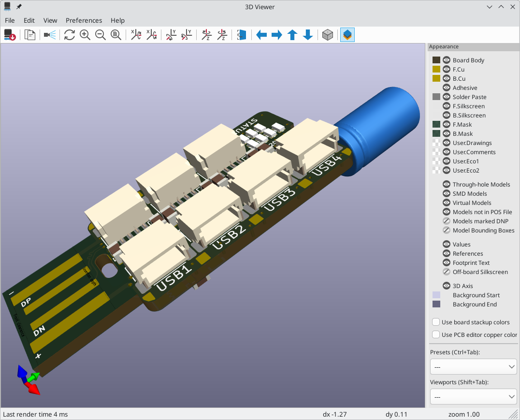Image resolution: width=520 pixels, height=420 pixels.
Task: Copy 3D image to clipboard
Action: pos(30,35)
